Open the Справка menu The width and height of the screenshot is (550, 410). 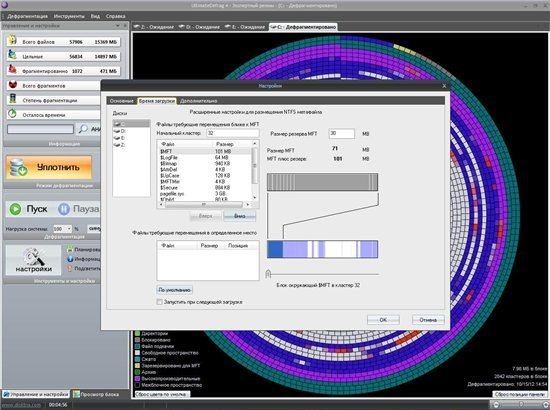115,16
